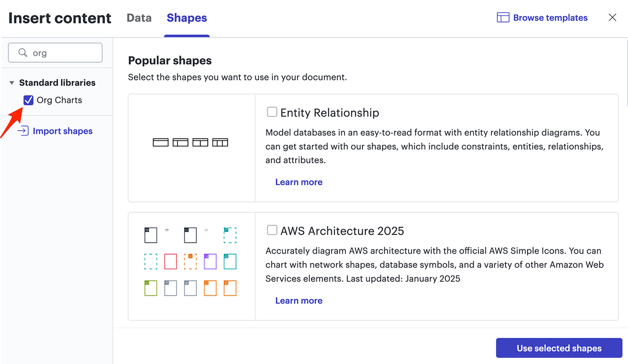Viewport: 628px width, 364px height.
Task: Uncheck the Org Charts library checkbox
Action: point(29,100)
